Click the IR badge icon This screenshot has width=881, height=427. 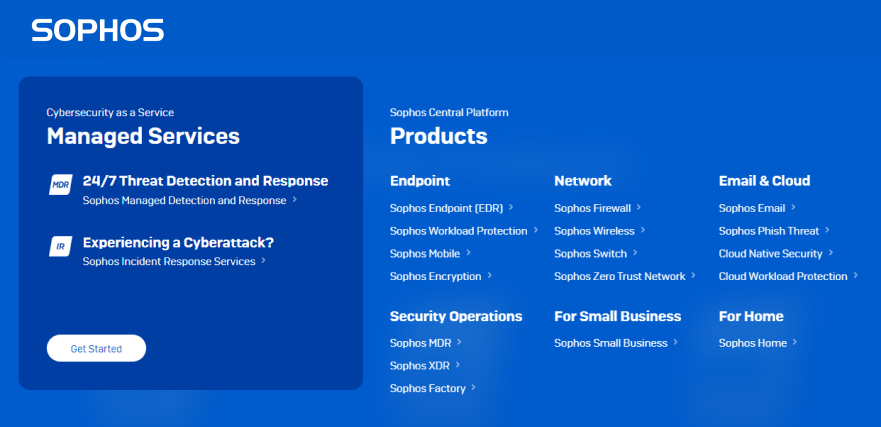(x=61, y=246)
